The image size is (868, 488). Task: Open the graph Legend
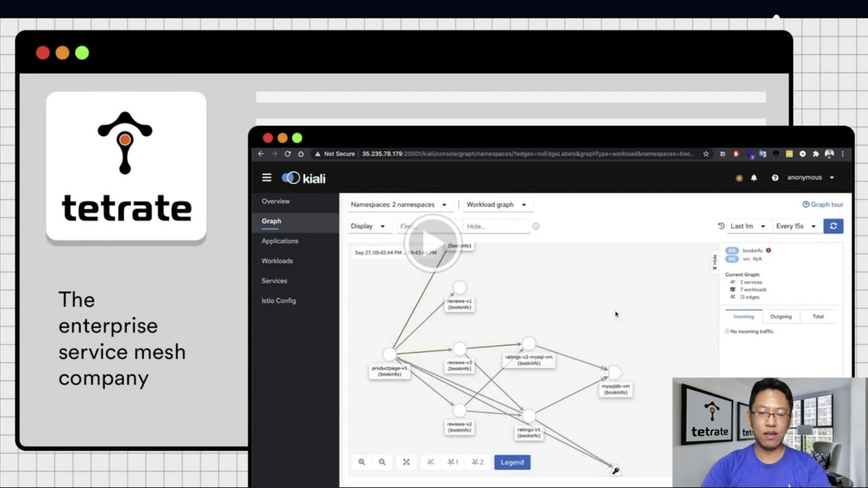(512, 463)
